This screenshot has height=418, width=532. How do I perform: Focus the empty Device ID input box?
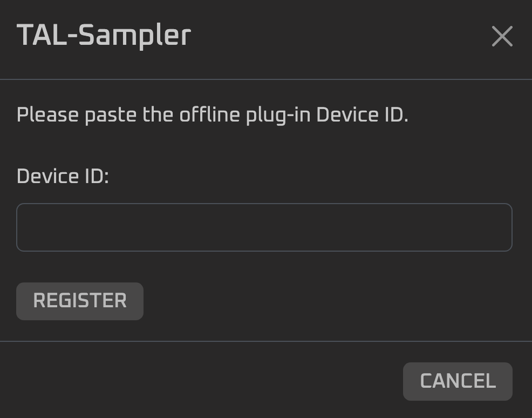pyautogui.click(x=264, y=227)
